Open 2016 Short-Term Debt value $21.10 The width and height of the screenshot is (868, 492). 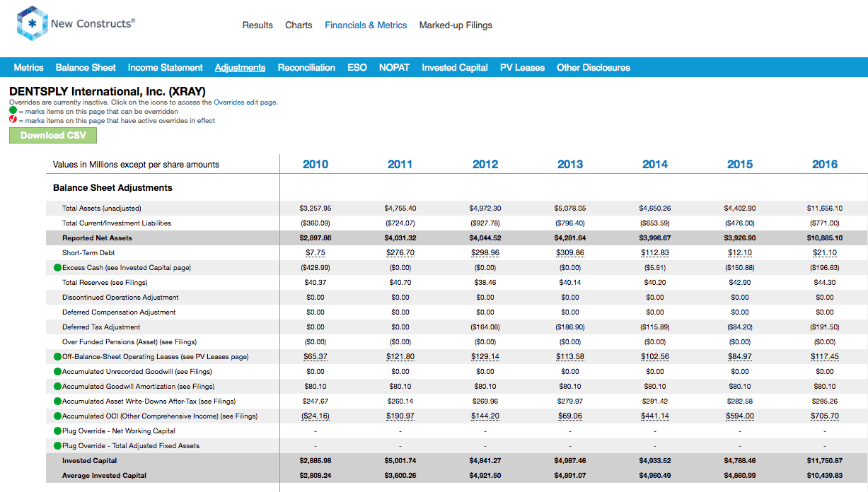tap(825, 253)
